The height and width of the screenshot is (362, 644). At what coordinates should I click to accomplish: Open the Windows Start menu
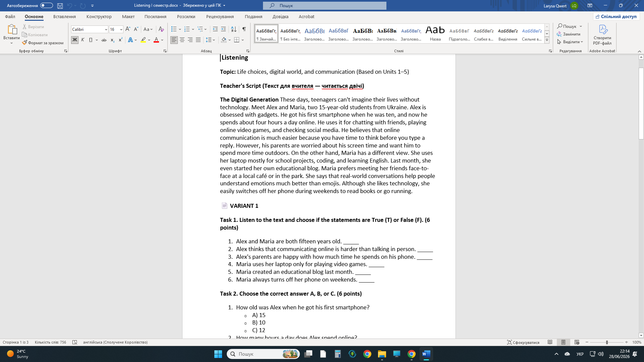218,354
